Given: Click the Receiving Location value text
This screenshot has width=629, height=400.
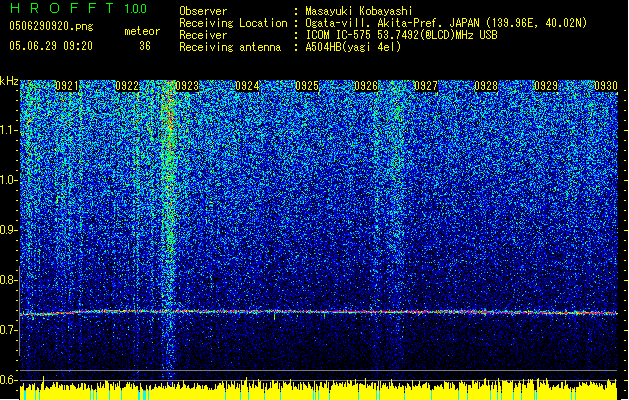Looking at the screenshot, I should 446,23.
